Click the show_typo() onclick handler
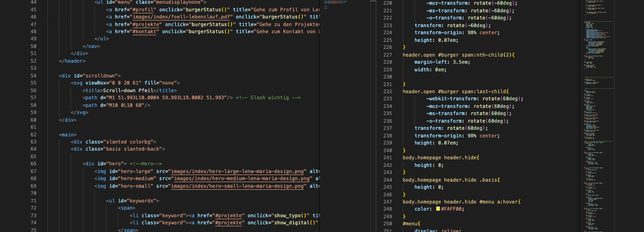The image size is (644, 232). (291, 215)
